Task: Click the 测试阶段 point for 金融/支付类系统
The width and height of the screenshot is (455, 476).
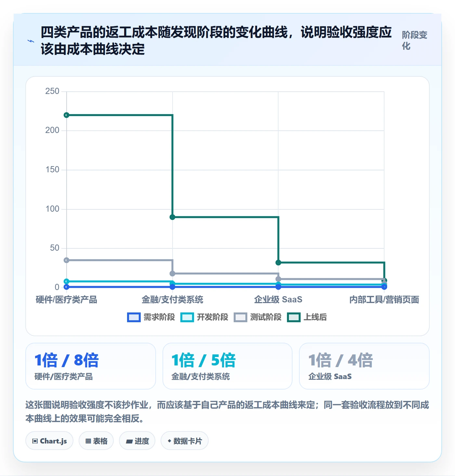Action: click(173, 274)
